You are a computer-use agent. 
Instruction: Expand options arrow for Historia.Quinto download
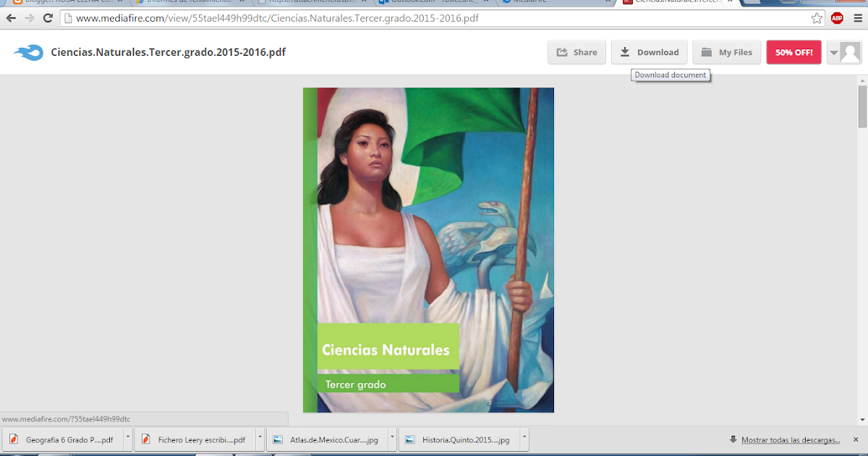tap(525, 439)
